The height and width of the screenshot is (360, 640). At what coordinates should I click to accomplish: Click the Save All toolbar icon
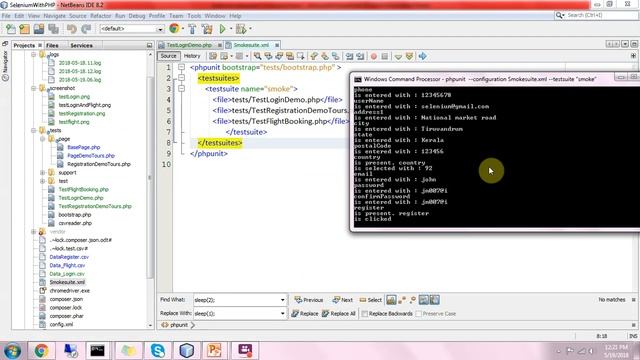coord(53,29)
